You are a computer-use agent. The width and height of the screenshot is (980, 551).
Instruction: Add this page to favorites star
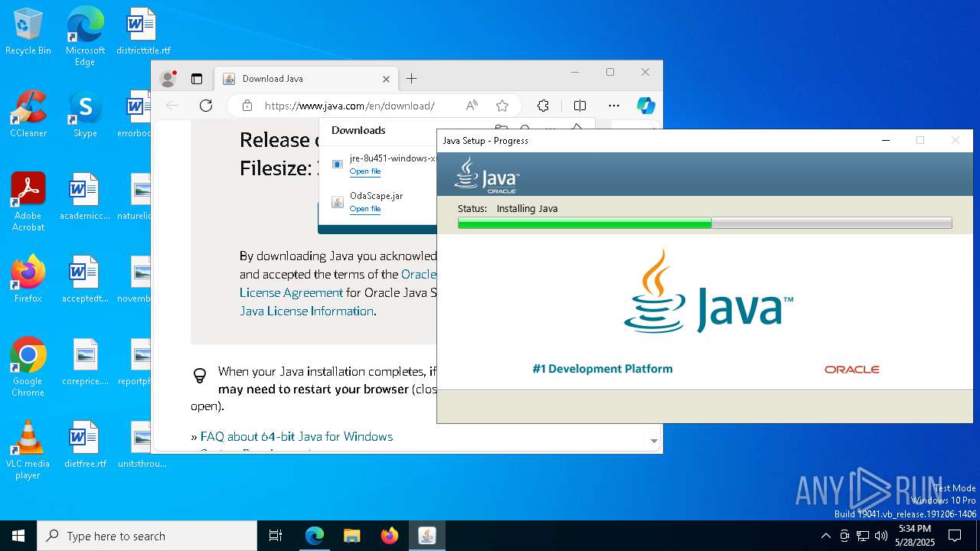click(x=502, y=106)
